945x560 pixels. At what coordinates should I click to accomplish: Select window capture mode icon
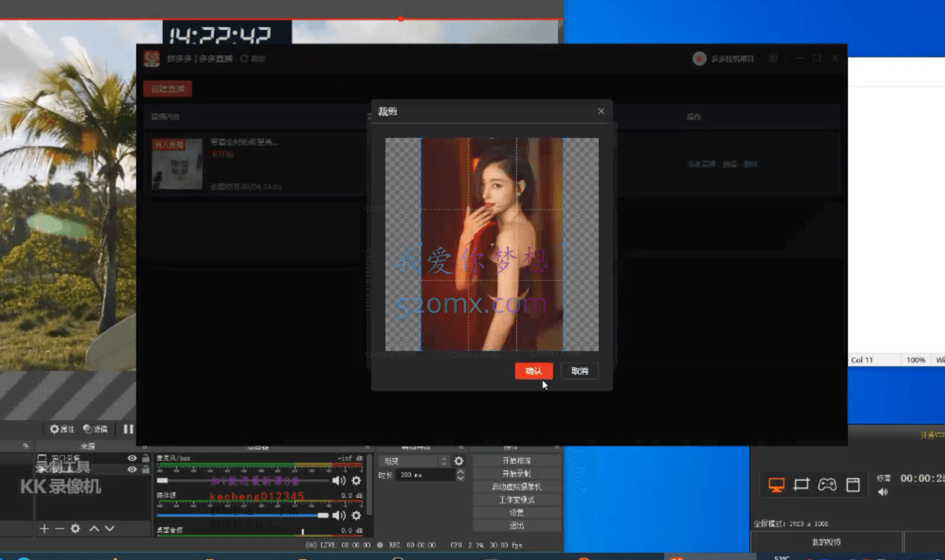[x=853, y=485]
